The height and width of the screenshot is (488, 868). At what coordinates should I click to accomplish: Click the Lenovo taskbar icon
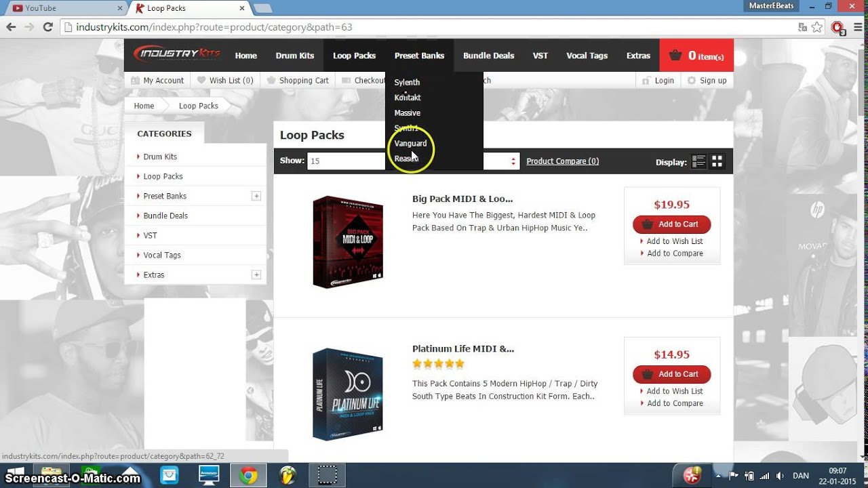[209, 475]
